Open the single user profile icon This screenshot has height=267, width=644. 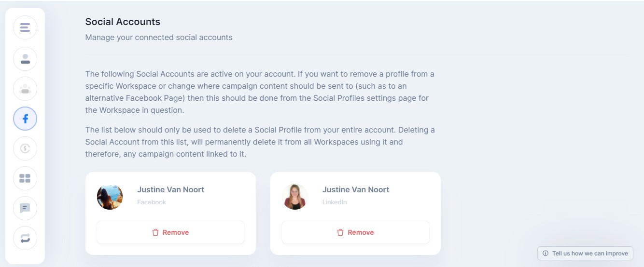(25, 59)
